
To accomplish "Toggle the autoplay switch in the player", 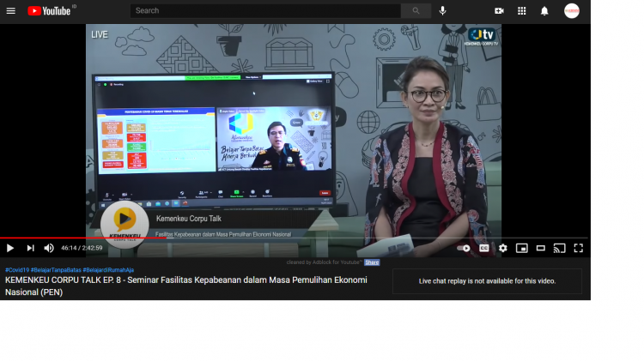I will (464, 248).
